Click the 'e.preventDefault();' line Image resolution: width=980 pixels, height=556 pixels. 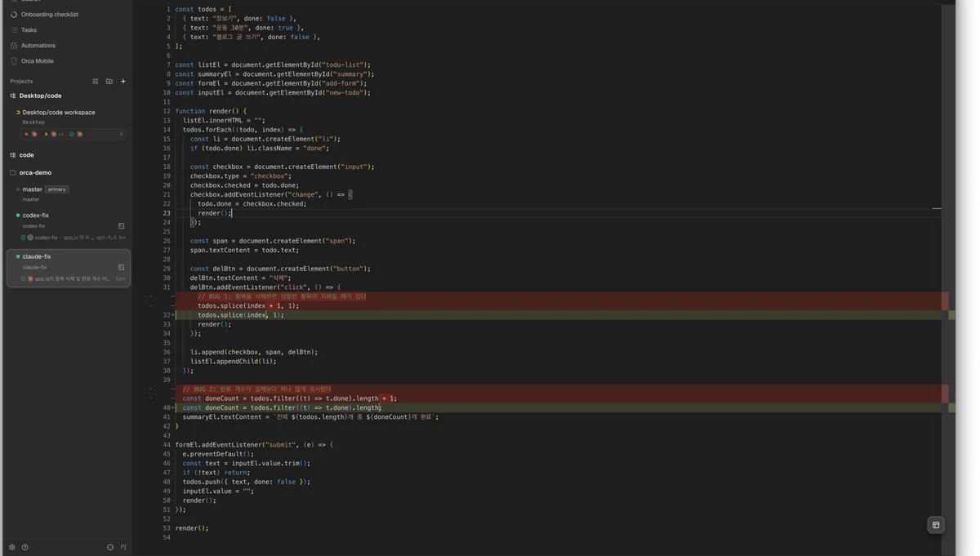pyautogui.click(x=218, y=454)
